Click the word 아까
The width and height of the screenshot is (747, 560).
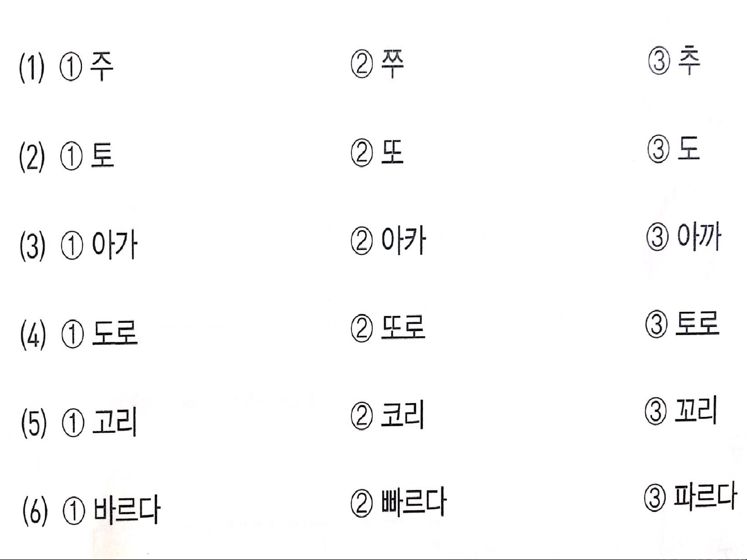tap(699, 238)
